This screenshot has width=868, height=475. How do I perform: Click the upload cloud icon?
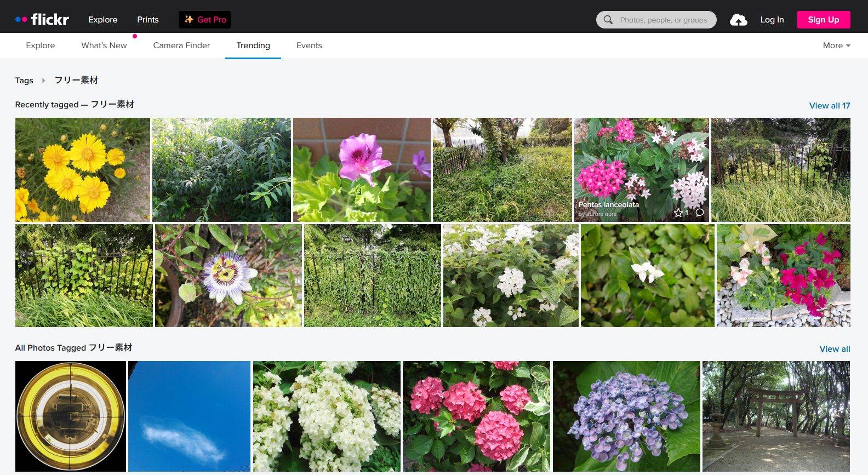point(738,20)
